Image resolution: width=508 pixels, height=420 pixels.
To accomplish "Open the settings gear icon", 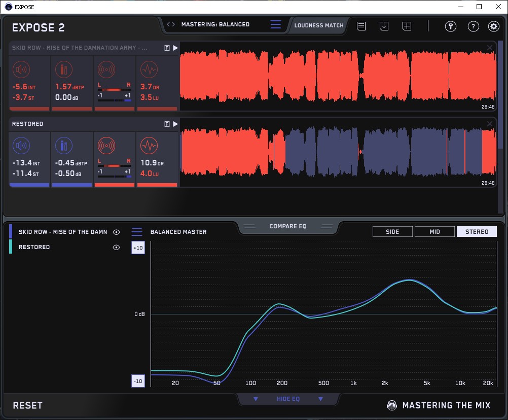I will click(493, 26).
